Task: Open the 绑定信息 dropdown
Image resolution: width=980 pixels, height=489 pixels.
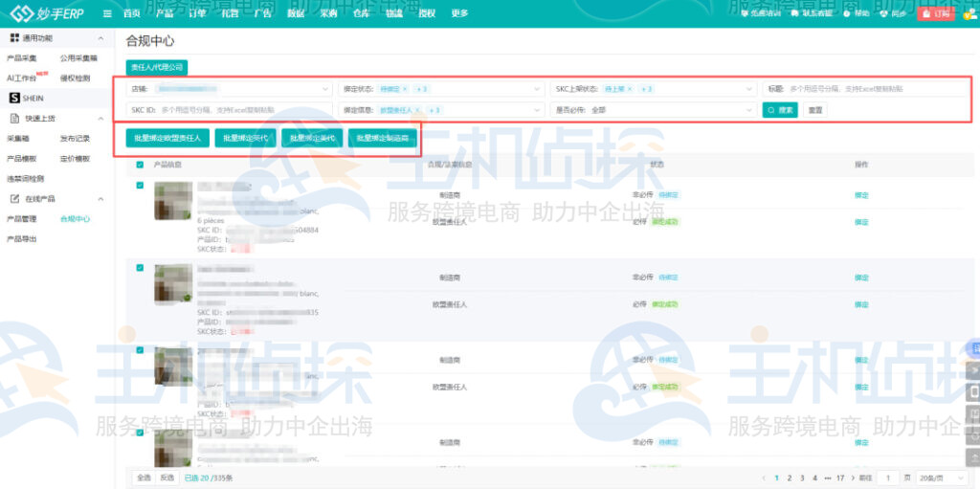Action: click(x=441, y=110)
